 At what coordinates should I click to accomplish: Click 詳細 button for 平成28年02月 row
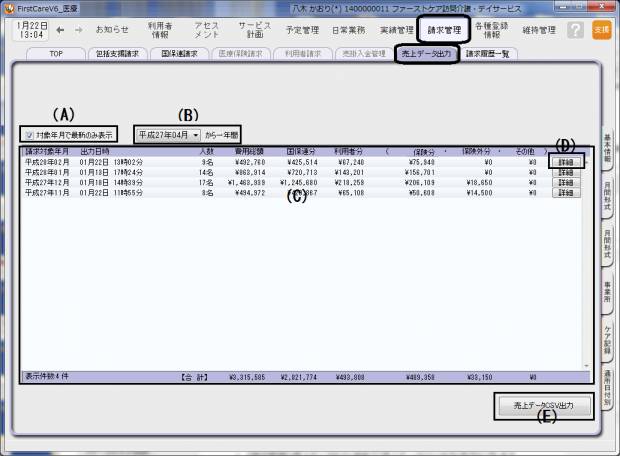pyautogui.click(x=567, y=162)
